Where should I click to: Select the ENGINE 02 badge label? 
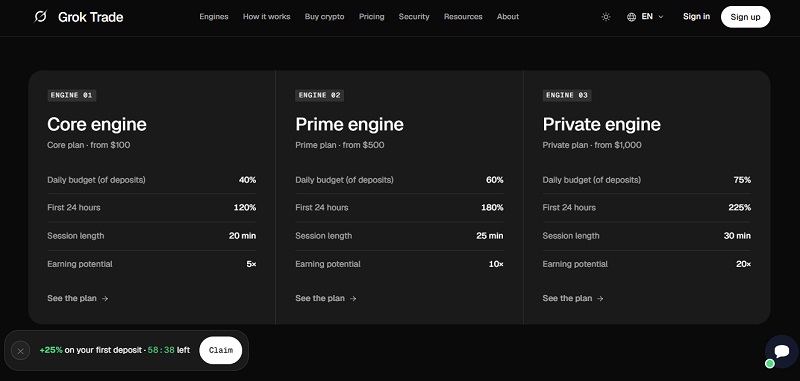tap(319, 95)
